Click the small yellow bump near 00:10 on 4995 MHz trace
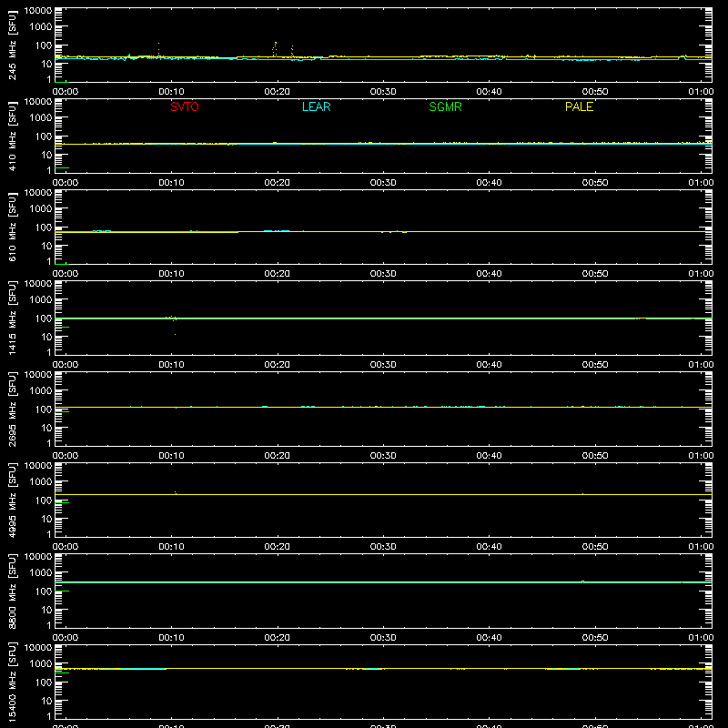Screen dimensions: 728x728 (x=175, y=492)
